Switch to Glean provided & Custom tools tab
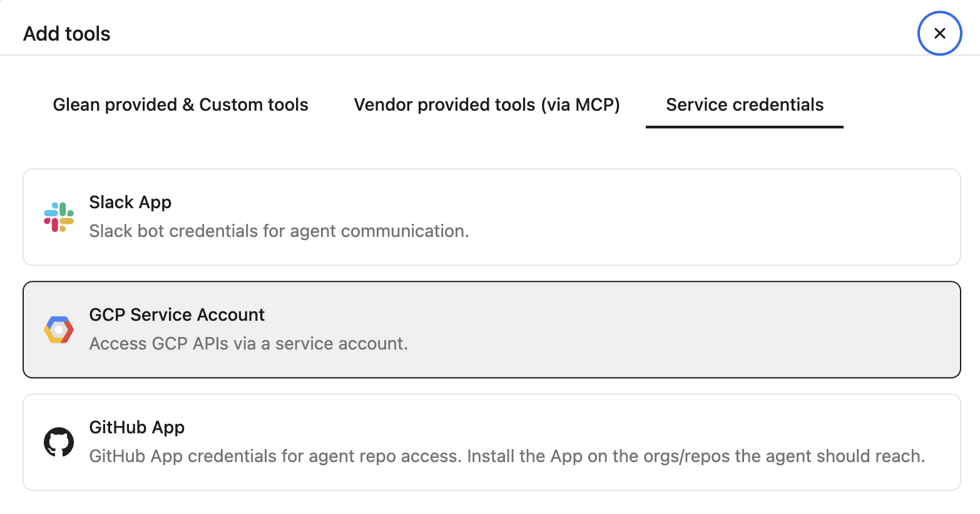Image resolution: width=980 pixels, height=514 pixels. 180,104
